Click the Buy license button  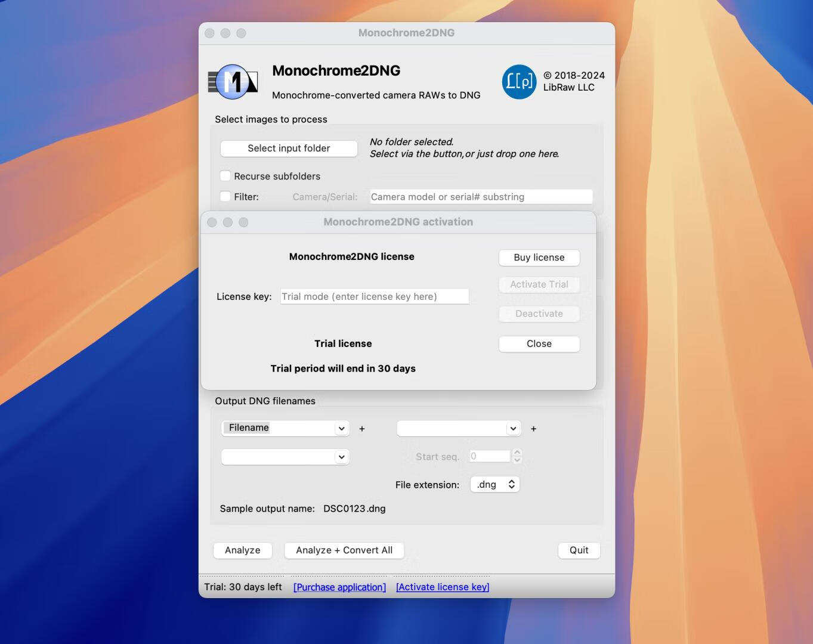pyautogui.click(x=539, y=258)
